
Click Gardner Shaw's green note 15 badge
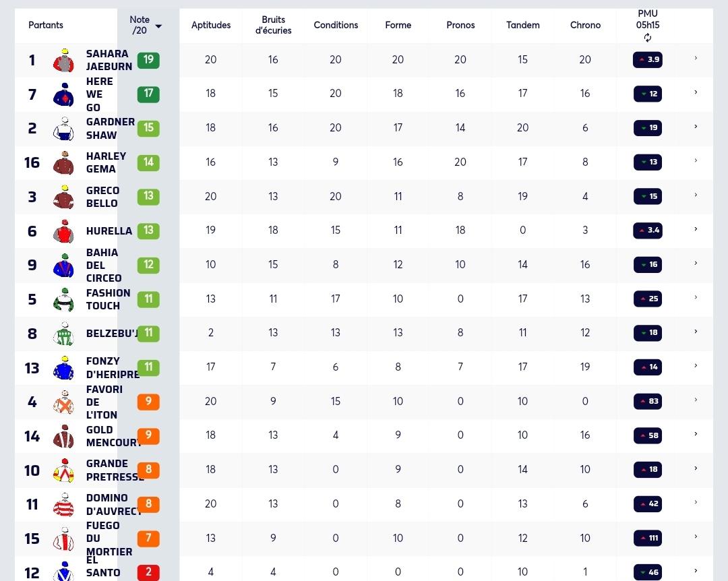[148, 128]
